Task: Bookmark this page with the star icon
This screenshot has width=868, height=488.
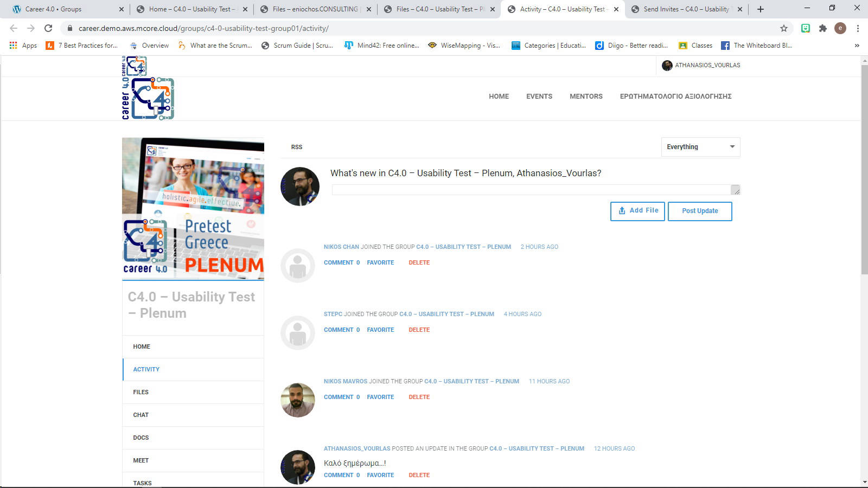Action: [x=783, y=28]
